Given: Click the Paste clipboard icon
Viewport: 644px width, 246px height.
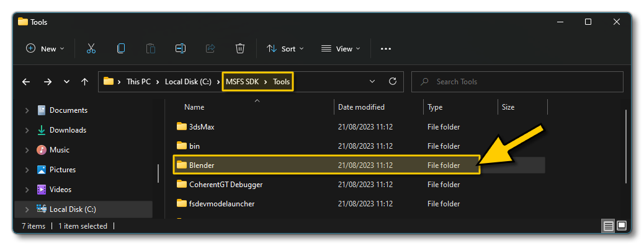Looking at the screenshot, I should pos(151,48).
